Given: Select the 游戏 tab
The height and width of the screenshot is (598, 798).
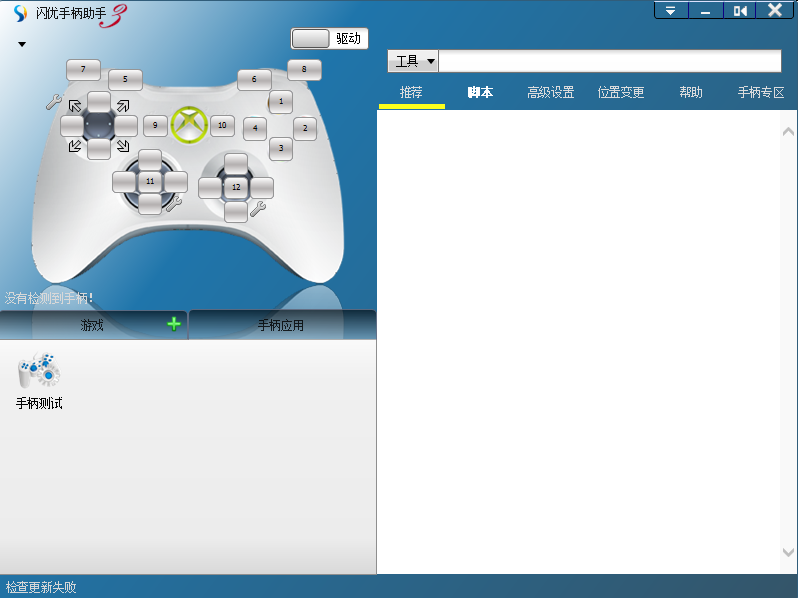Looking at the screenshot, I should pos(92,325).
